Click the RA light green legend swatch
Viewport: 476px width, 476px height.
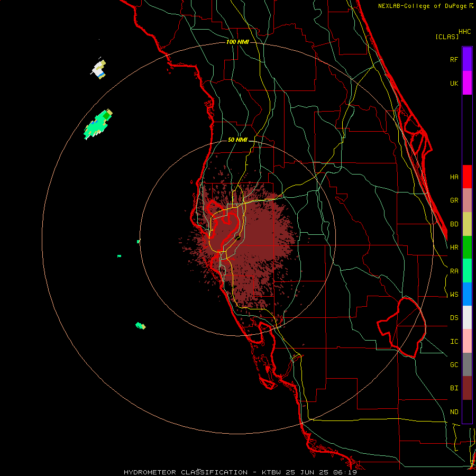click(x=467, y=271)
